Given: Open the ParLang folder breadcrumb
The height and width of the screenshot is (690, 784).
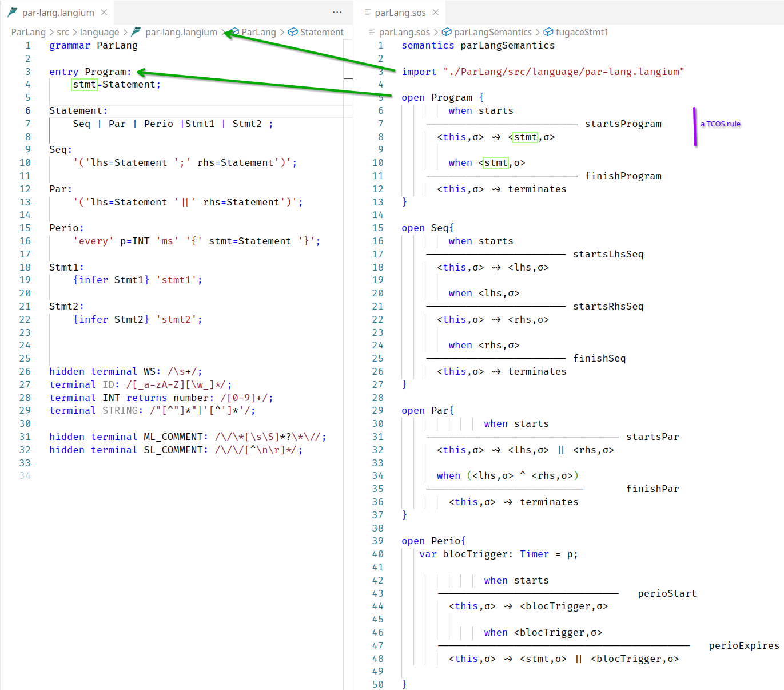Looking at the screenshot, I should [28, 33].
